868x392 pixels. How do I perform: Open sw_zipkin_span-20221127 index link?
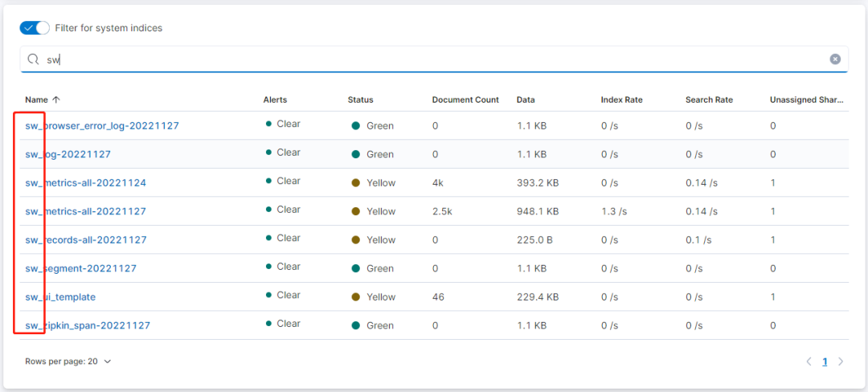(x=88, y=325)
